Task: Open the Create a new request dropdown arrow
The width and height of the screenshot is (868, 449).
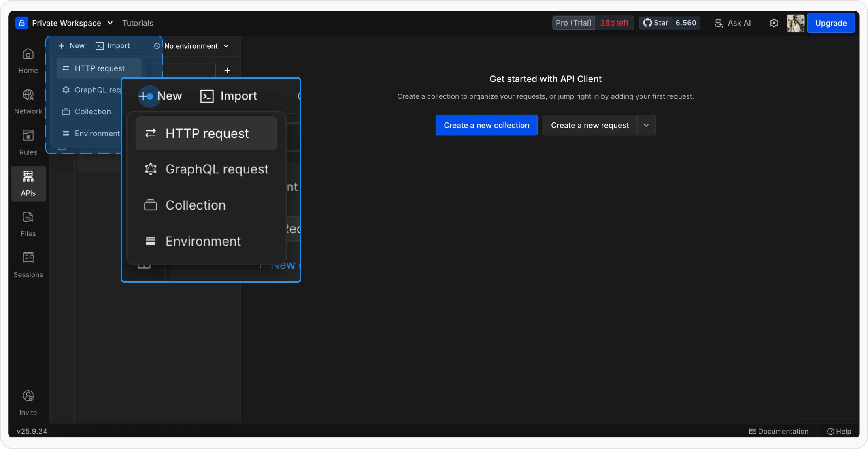Action: click(646, 125)
